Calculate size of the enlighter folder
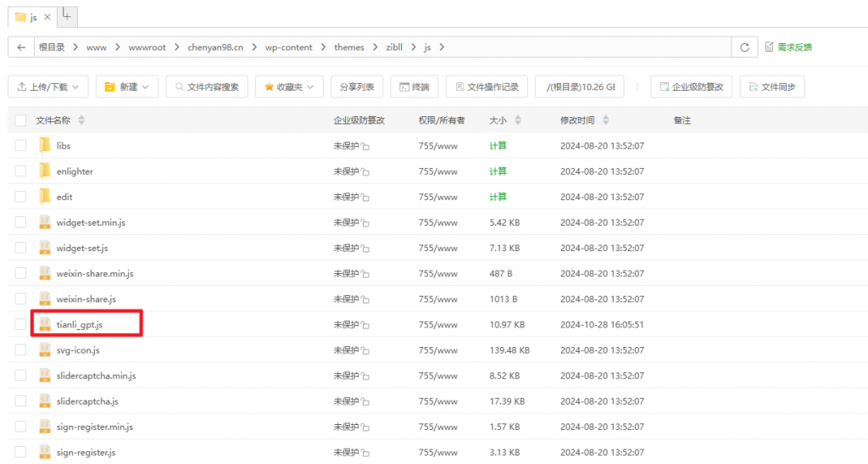 point(498,171)
